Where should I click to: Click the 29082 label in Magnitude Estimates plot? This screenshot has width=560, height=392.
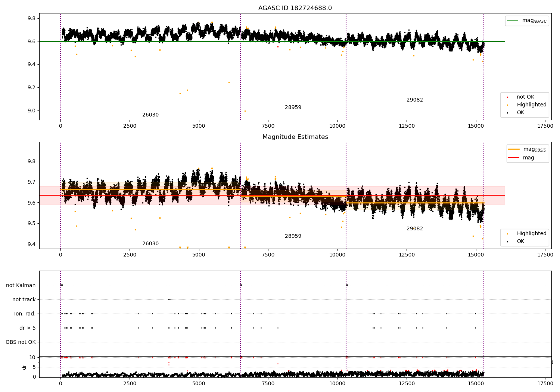[415, 229]
